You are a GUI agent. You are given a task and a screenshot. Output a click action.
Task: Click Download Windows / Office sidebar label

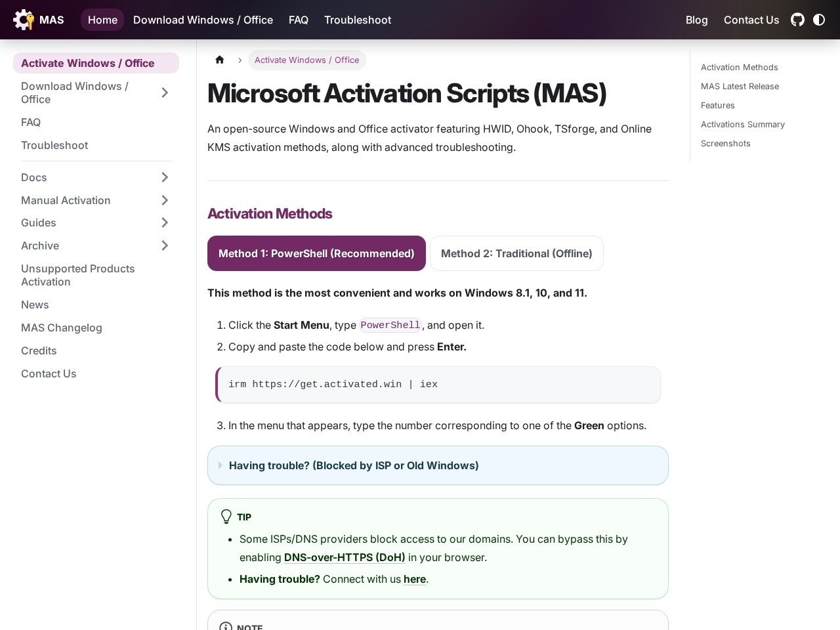coord(75,93)
